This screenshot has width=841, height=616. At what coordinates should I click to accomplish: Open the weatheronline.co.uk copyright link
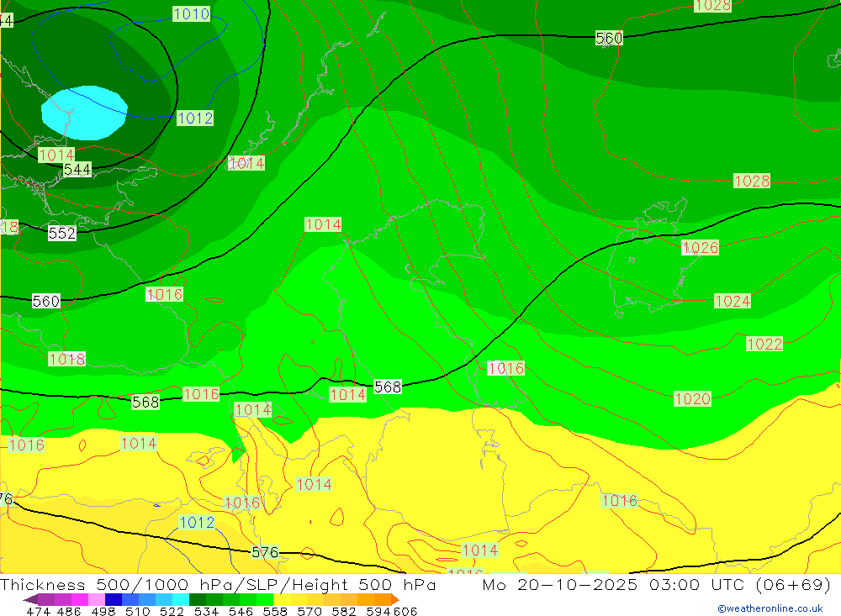[770, 608]
